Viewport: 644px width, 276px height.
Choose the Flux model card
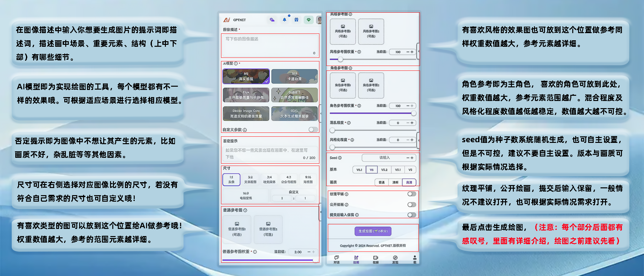[246, 95]
